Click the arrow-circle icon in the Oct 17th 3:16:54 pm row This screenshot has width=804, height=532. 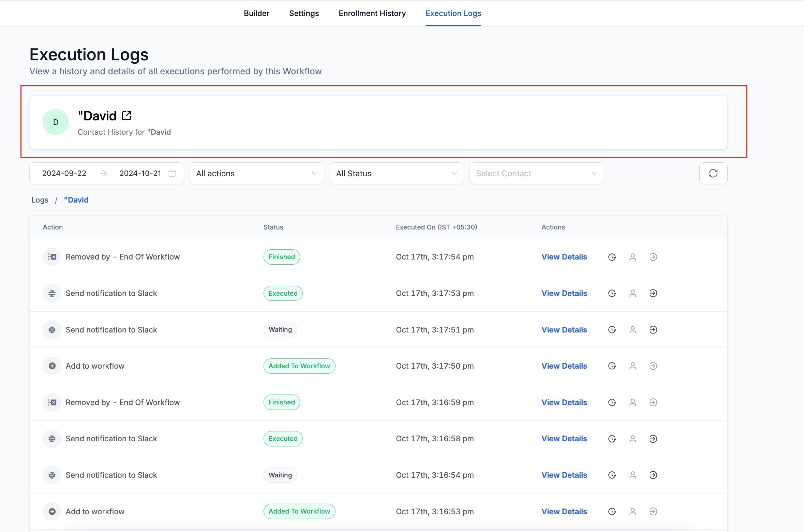point(653,475)
